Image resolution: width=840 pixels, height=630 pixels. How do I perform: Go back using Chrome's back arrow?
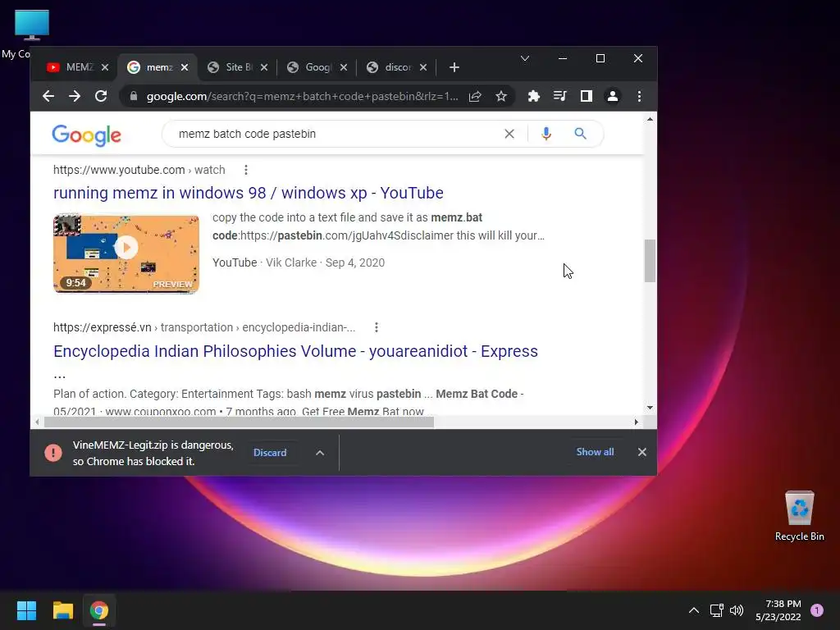click(48, 97)
